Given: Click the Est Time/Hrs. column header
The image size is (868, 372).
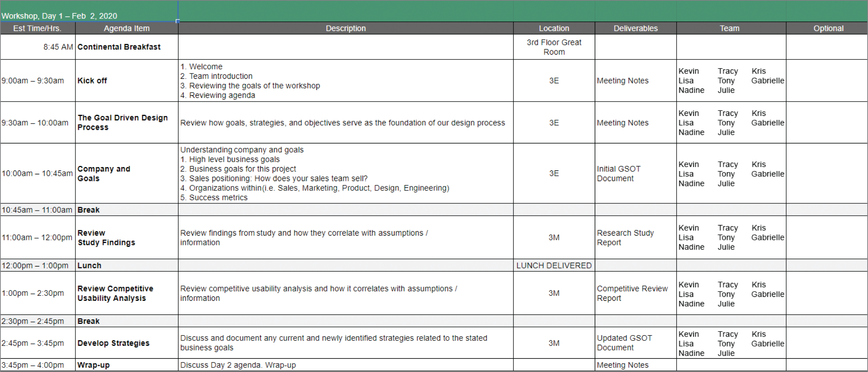Looking at the screenshot, I should click(37, 28).
